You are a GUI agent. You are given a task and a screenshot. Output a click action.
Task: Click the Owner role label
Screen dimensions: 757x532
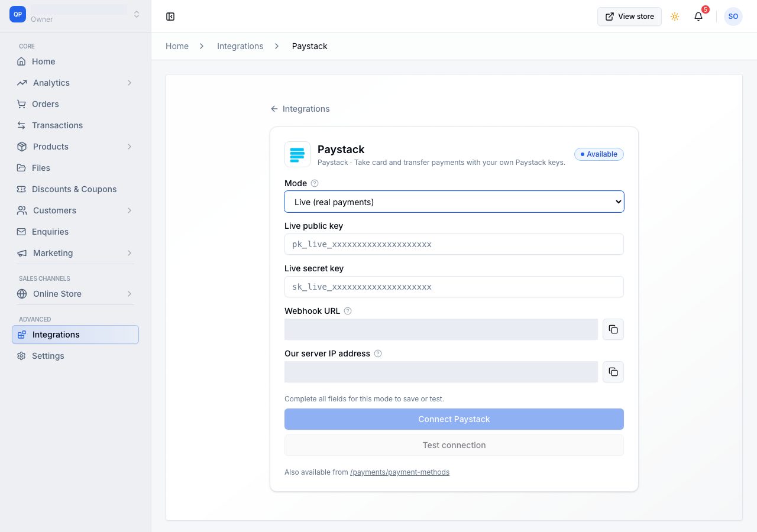click(x=42, y=20)
